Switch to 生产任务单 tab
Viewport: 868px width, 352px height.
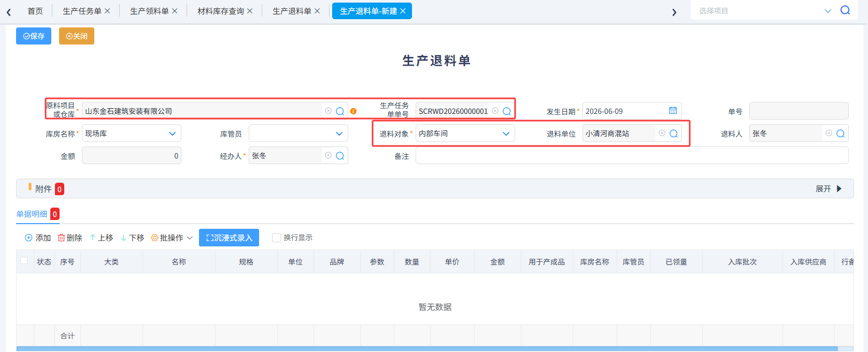[x=82, y=11]
